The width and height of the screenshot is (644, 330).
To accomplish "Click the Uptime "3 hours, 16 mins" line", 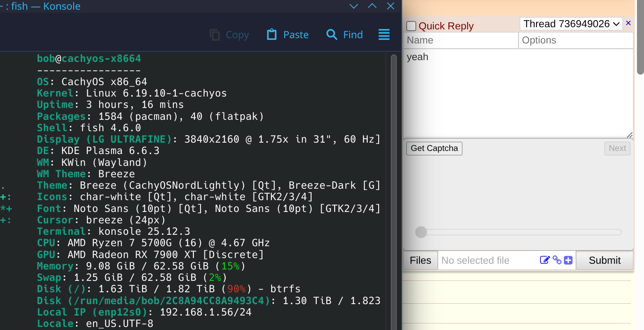I will coord(111,104).
